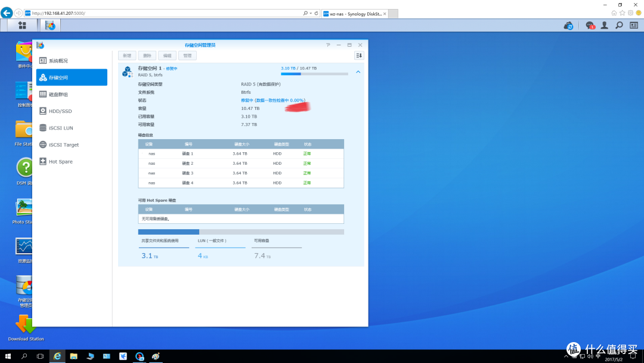Click the volume allocation bar above 3.1 TB
Viewport: 644px width, 363px height.
click(241, 232)
